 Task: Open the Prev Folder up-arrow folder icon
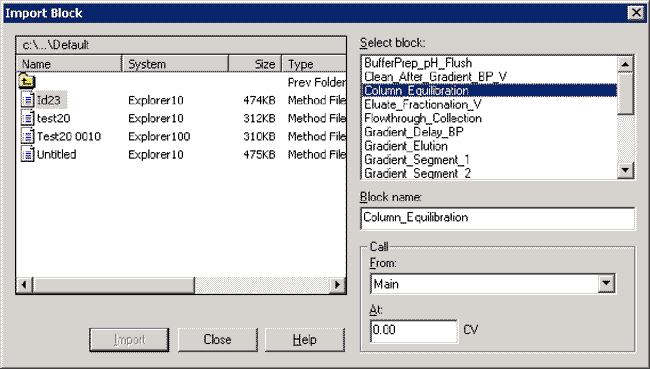[27, 81]
